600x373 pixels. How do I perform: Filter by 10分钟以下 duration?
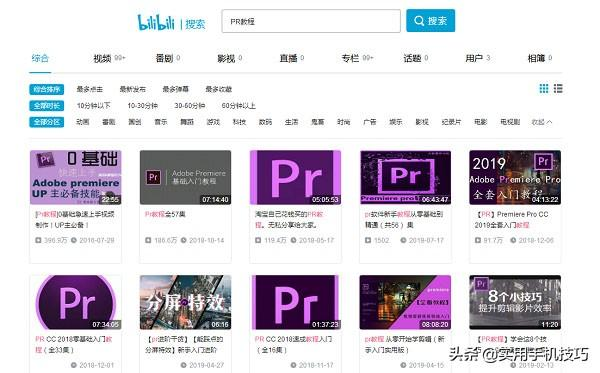93,106
